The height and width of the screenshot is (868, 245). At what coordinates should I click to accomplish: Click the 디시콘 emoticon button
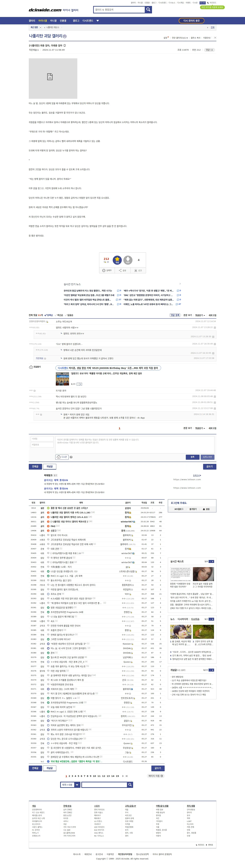point(62,457)
